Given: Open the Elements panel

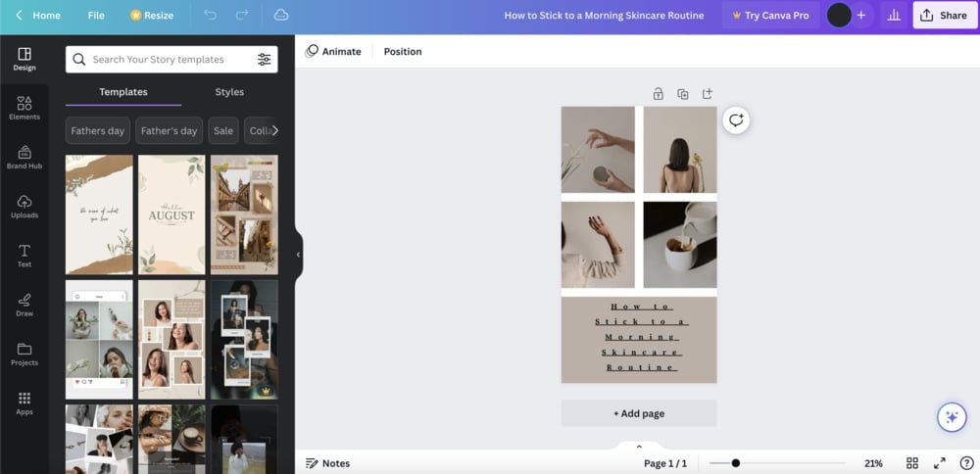Looking at the screenshot, I should click(24, 109).
